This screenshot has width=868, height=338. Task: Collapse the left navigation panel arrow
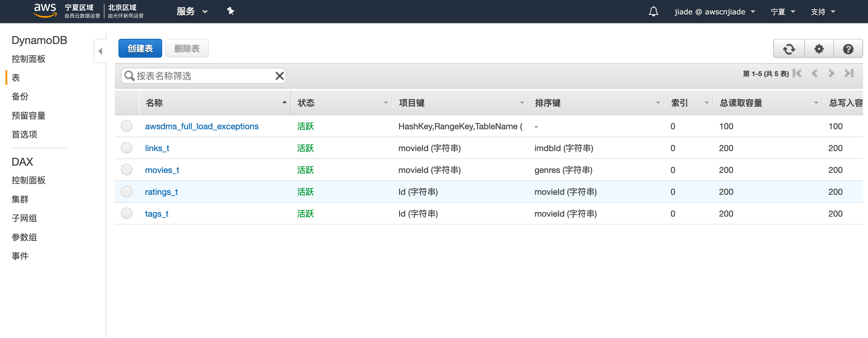point(101,51)
